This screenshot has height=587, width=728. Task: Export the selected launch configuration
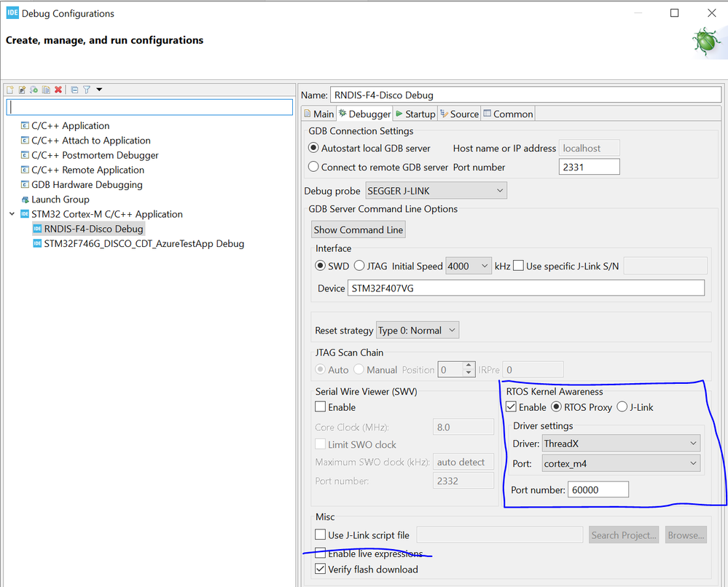(x=34, y=90)
